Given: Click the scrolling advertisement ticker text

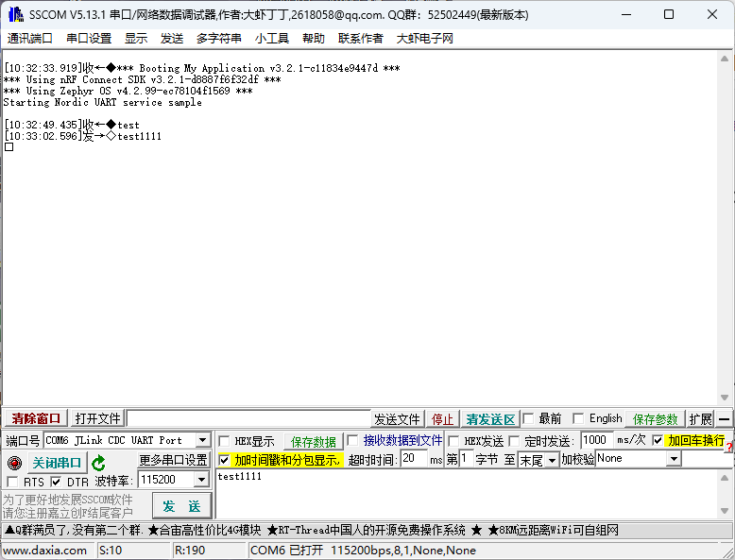Looking at the screenshot, I should pyautogui.click(x=311, y=530).
